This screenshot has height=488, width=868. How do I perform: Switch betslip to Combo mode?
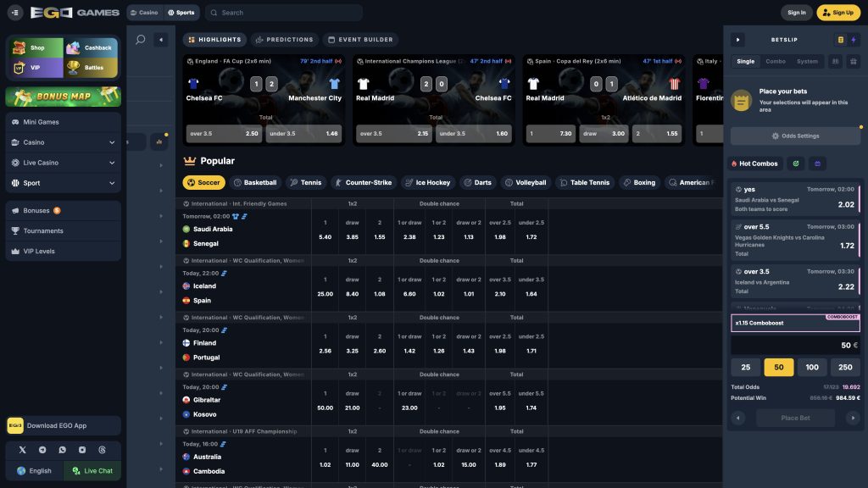[776, 61]
